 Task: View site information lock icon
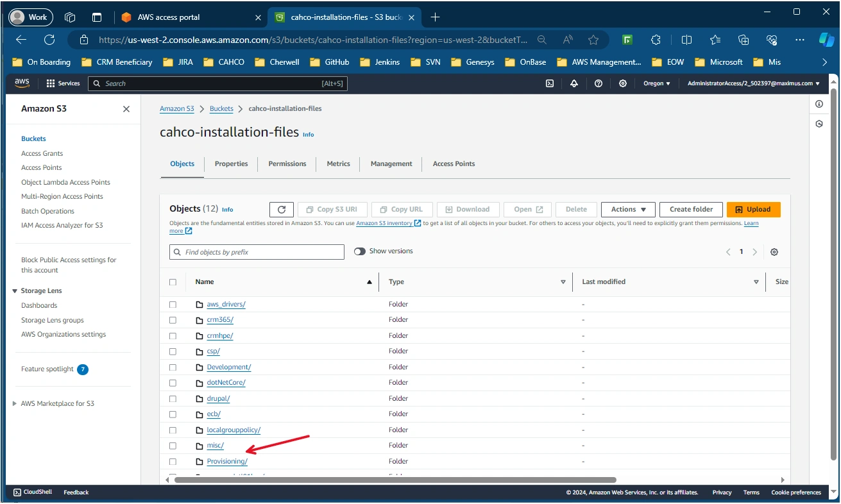coord(83,40)
